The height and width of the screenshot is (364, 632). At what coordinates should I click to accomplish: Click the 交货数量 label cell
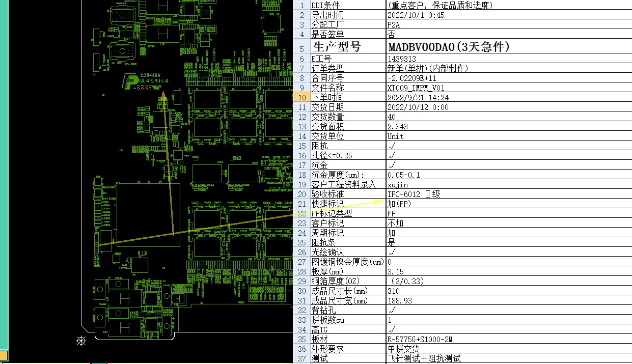[348, 117]
